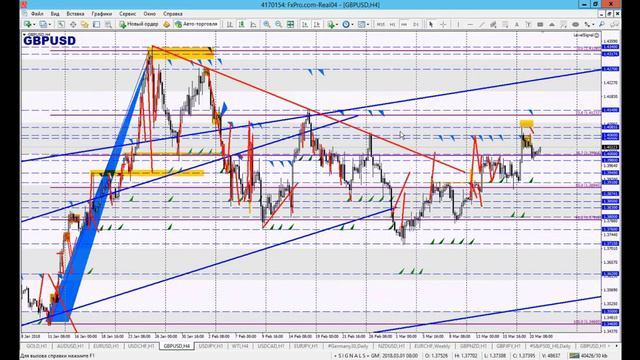Switch to the USDCHF,H1 chart tab
This screenshot has width=640, height=360.
coord(141,346)
